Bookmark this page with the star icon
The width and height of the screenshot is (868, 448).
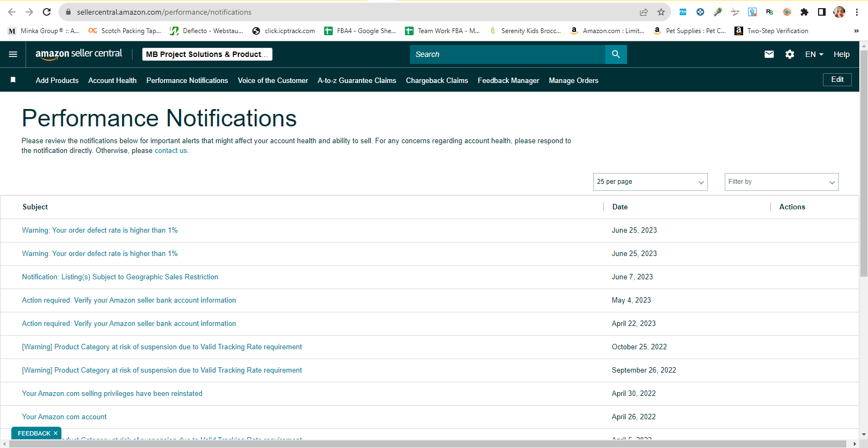tap(661, 12)
